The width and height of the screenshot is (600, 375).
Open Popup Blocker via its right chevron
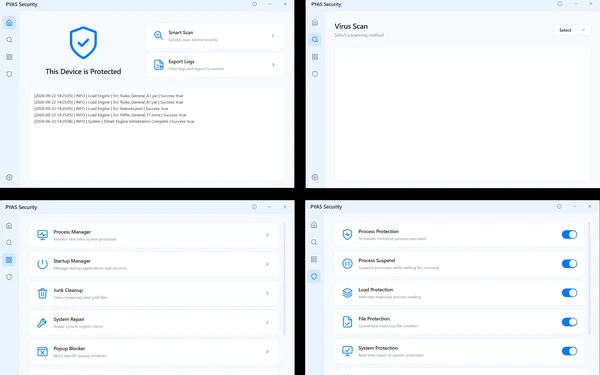pos(267,351)
